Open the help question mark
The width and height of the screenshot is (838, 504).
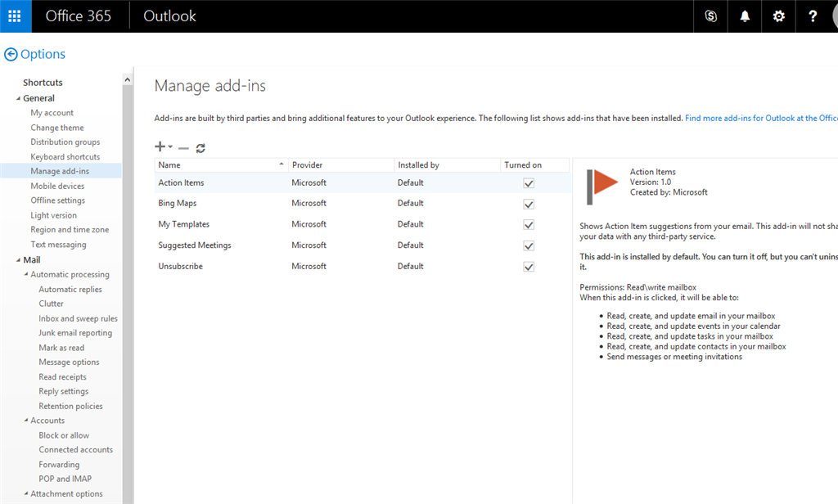[812, 16]
